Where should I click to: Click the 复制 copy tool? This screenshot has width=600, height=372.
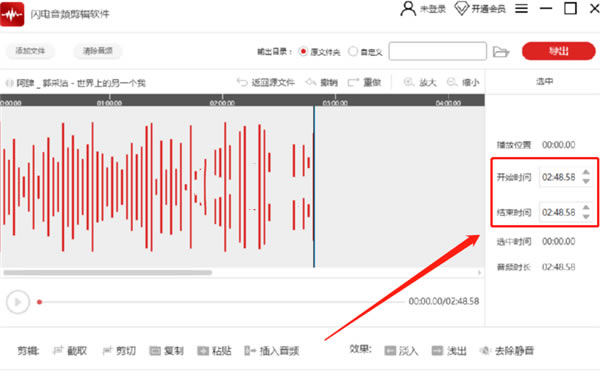[166, 351]
